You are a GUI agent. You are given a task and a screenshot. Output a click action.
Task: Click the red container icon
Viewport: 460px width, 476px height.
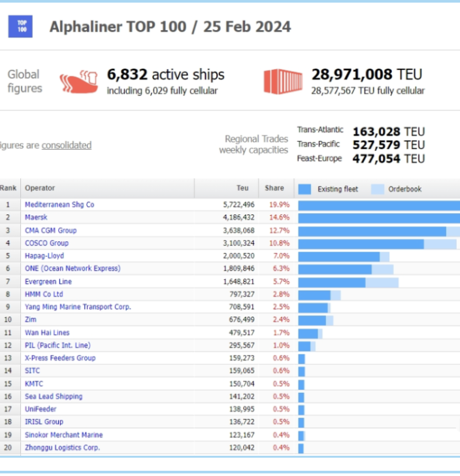pyautogui.click(x=283, y=81)
